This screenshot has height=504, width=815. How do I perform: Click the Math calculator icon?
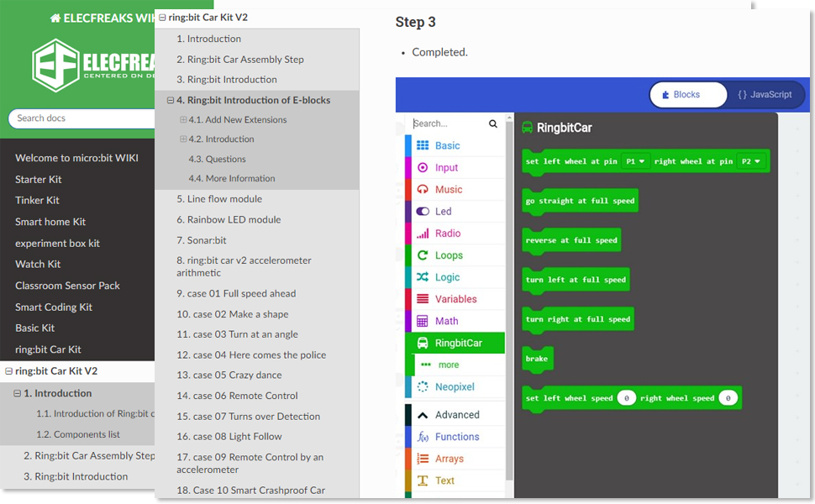[423, 321]
